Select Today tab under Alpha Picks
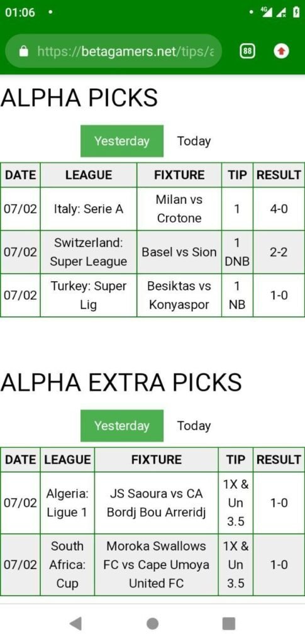This screenshot has width=305, height=644. click(x=194, y=141)
